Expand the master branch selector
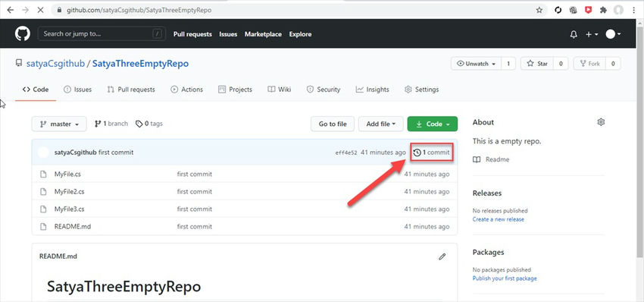 coord(59,124)
